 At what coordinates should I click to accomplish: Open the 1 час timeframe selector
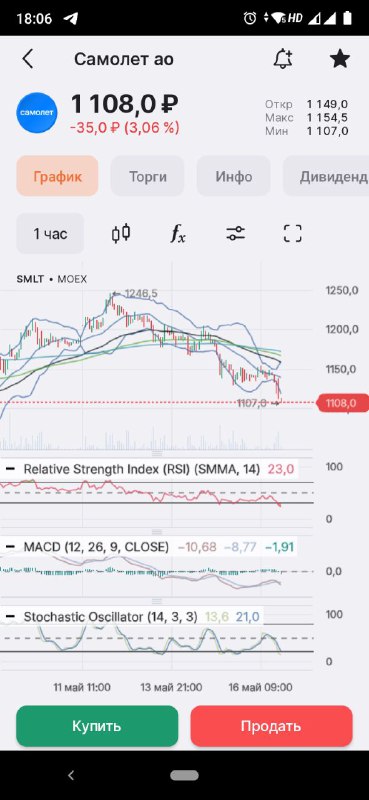[x=50, y=234]
